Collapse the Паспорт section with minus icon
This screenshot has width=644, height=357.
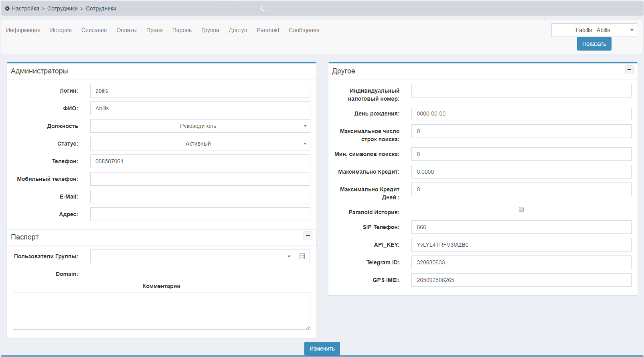308,236
